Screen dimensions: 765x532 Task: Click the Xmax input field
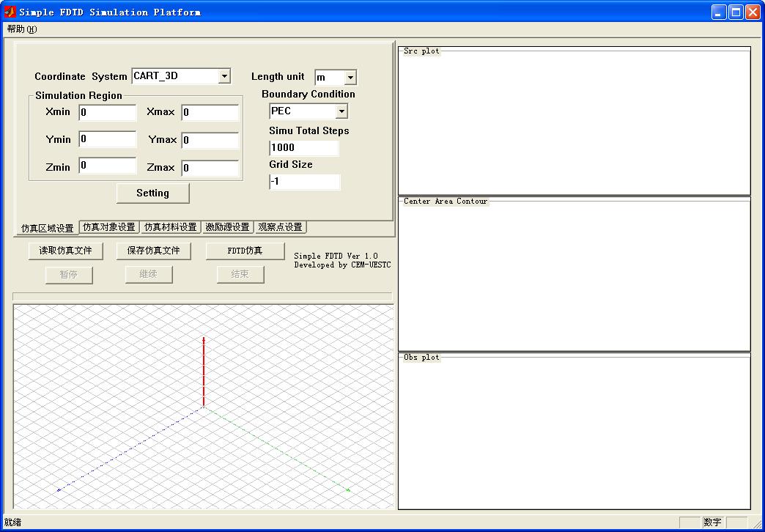[210, 112]
